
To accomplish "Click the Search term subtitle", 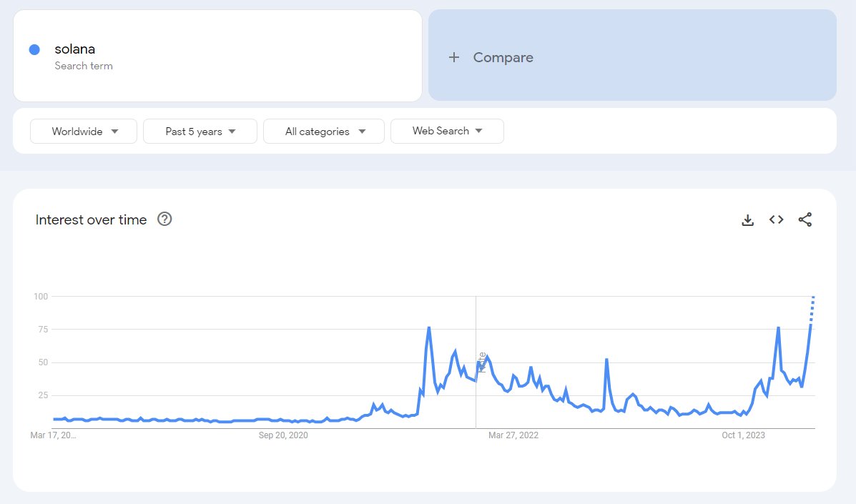I will click(84, 66).
